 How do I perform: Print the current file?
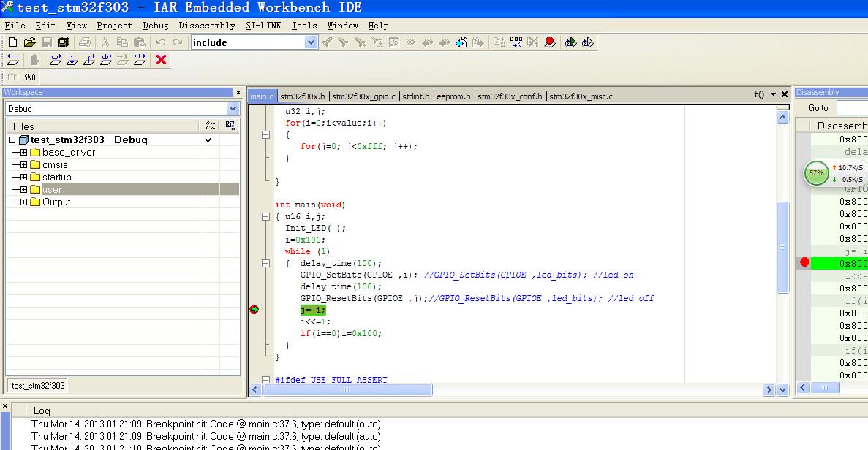click(85, 42)
